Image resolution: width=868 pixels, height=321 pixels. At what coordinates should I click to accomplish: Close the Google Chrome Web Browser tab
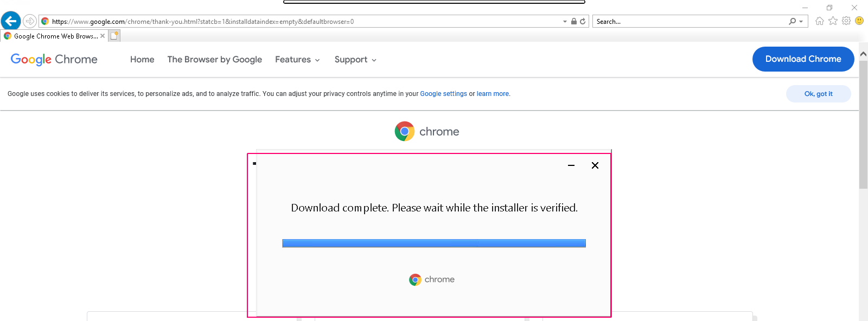pos(103,36)
